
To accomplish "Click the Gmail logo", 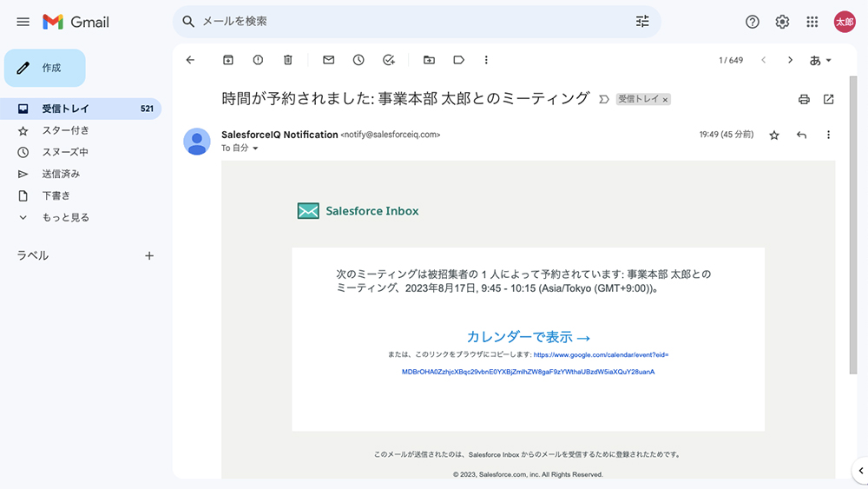I will [76, 23].
